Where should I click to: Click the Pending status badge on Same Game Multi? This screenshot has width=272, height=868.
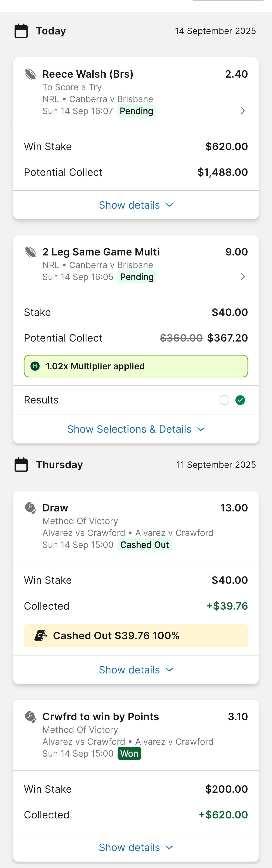pyautogui.click(x=137, y=277)
